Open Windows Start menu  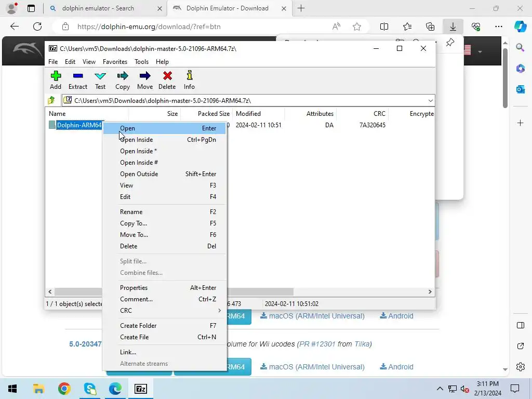(x=12, y=389)
